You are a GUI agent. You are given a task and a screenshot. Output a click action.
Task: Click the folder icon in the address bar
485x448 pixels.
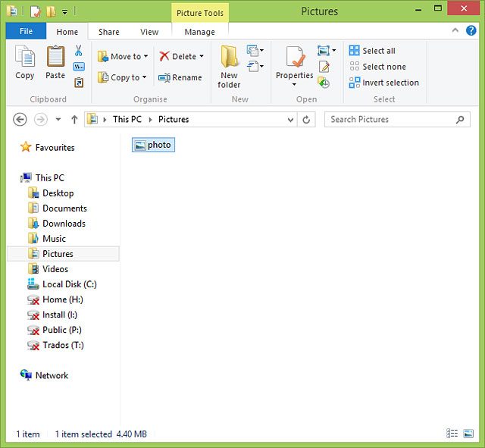[92, 120]
